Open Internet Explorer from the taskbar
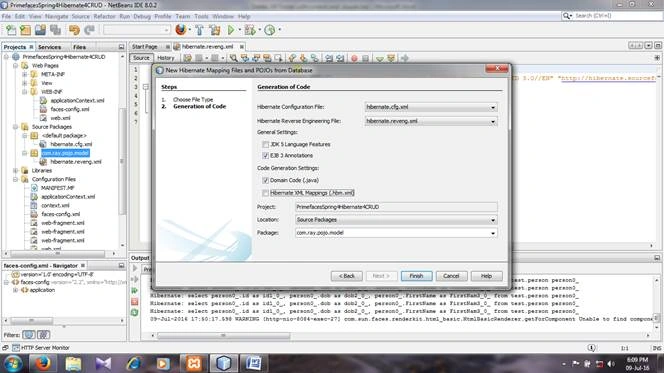 pyautogui.click(x=134, y=363)
